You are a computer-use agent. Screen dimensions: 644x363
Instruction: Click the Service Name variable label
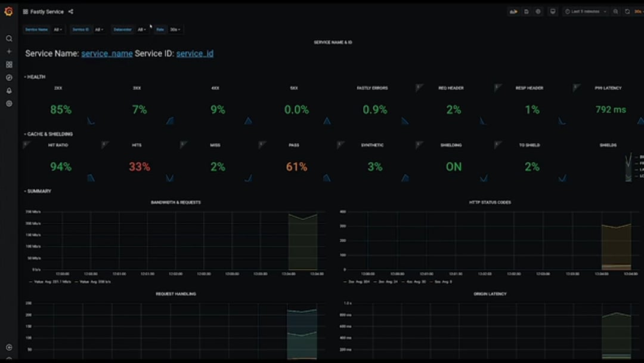pyautogui.click(x=36, y=30)
